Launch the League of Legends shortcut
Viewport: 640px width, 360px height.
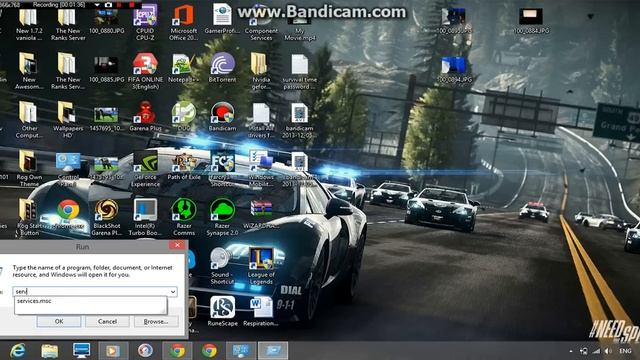pos(261,265)
